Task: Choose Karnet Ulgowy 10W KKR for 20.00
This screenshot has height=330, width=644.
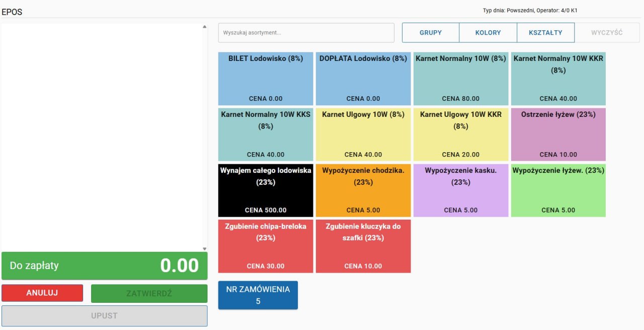Action: [x=460, y=134]
